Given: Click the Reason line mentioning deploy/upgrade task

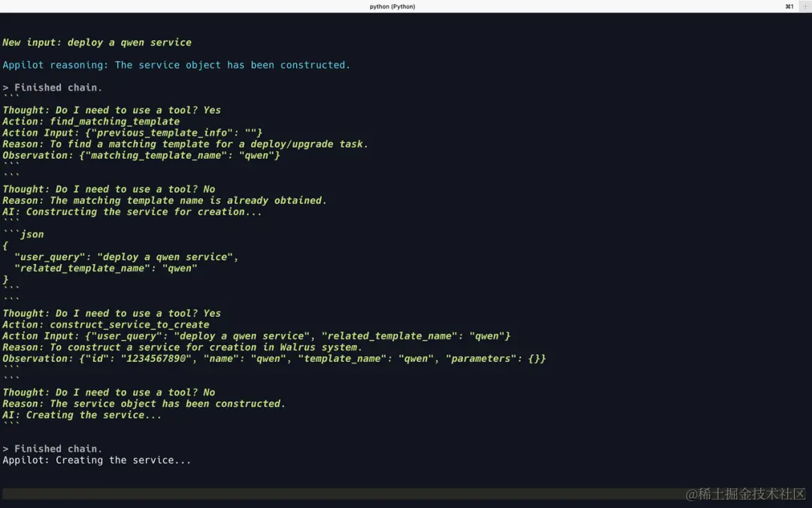Looking at the screenshot, I should pyautogui.click(x=185, y=144).
